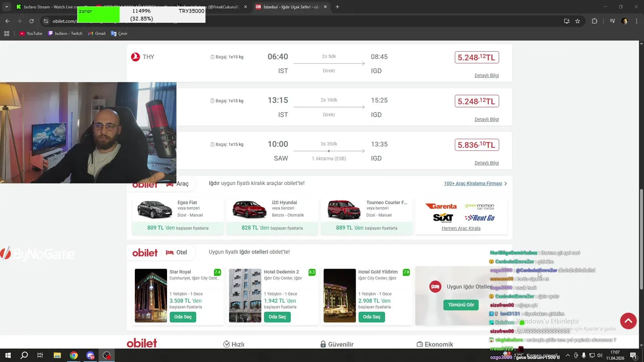Click the Rent Go logo
Screen dimensions: 644x362
click(479, 218)
